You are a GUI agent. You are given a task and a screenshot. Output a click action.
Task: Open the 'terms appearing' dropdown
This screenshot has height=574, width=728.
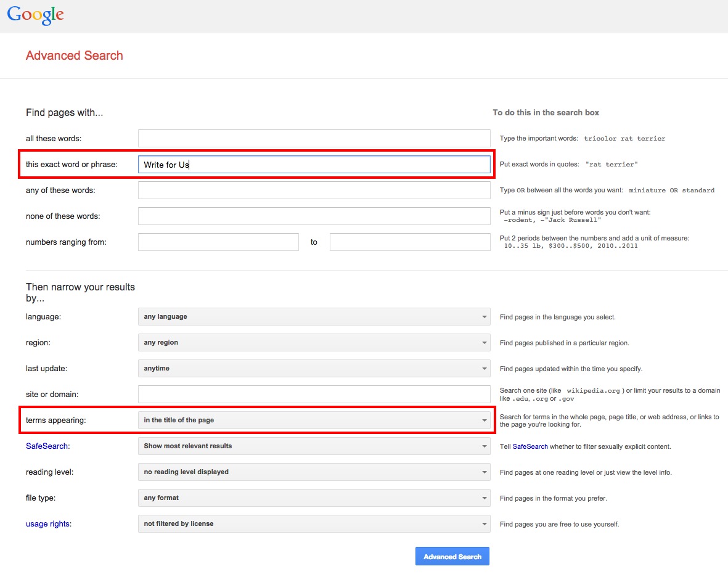tap(314, 420)
